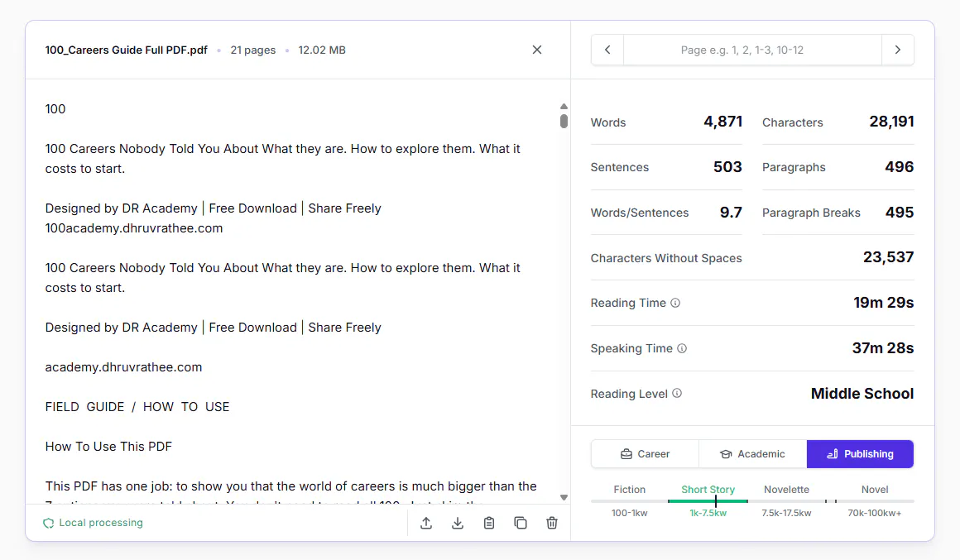Click the 1k-7.5kw range label

point(708,513)
